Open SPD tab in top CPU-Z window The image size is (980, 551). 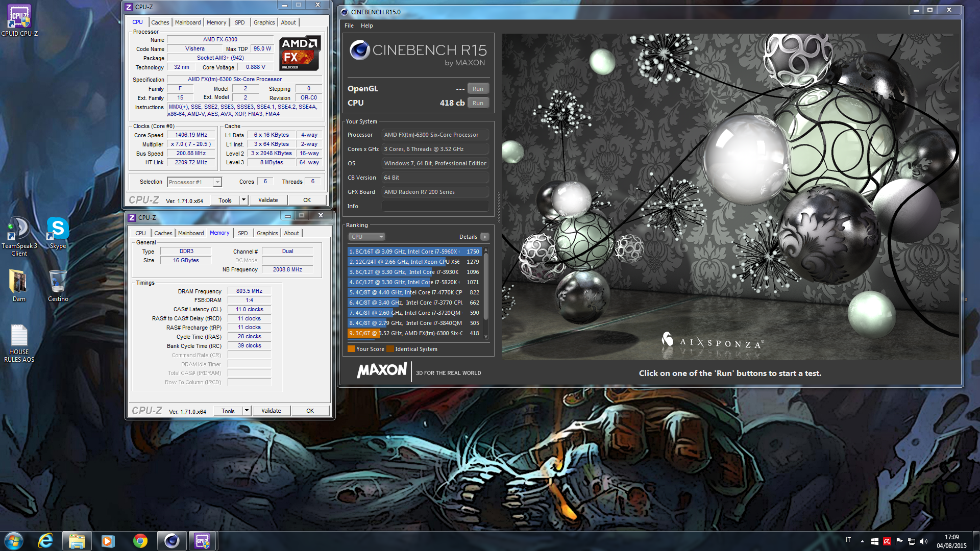[x=240, y=22]
